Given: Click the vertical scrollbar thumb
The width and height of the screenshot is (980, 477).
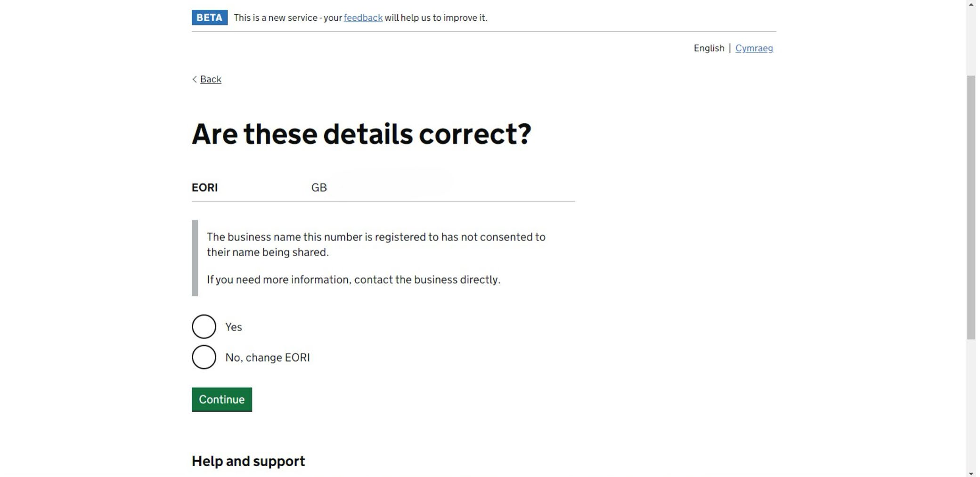Looking at the screenshot, I should (x=971, y=207).
